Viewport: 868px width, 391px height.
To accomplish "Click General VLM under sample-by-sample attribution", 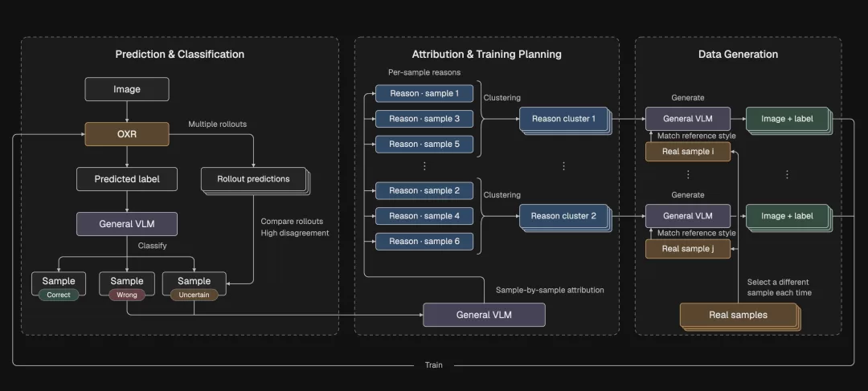I will click(484, 315).
